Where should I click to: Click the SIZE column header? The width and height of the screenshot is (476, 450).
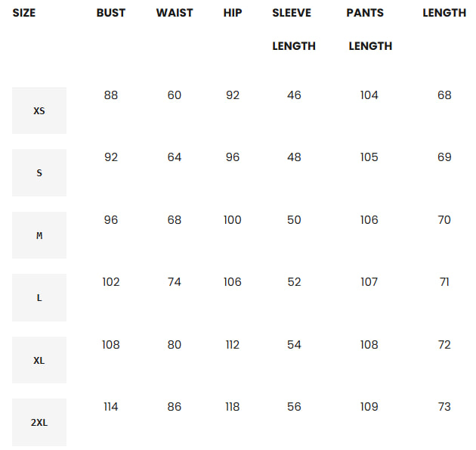tap(23, 13)
